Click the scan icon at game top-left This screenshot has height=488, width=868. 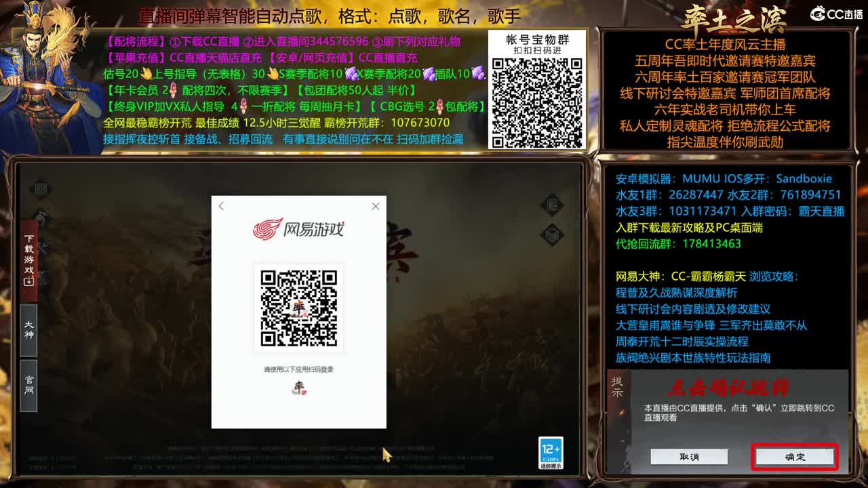pyautogui.click(x=42, y=189)
